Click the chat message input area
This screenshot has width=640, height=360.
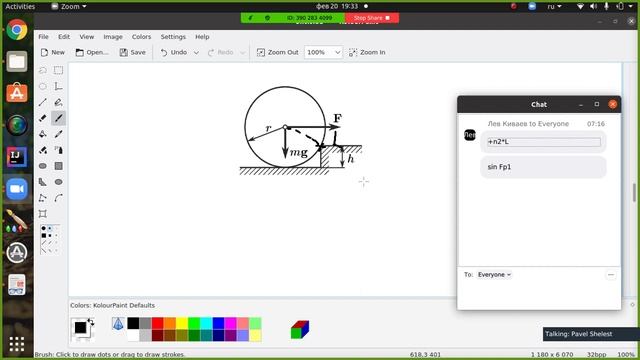[539, 295]
